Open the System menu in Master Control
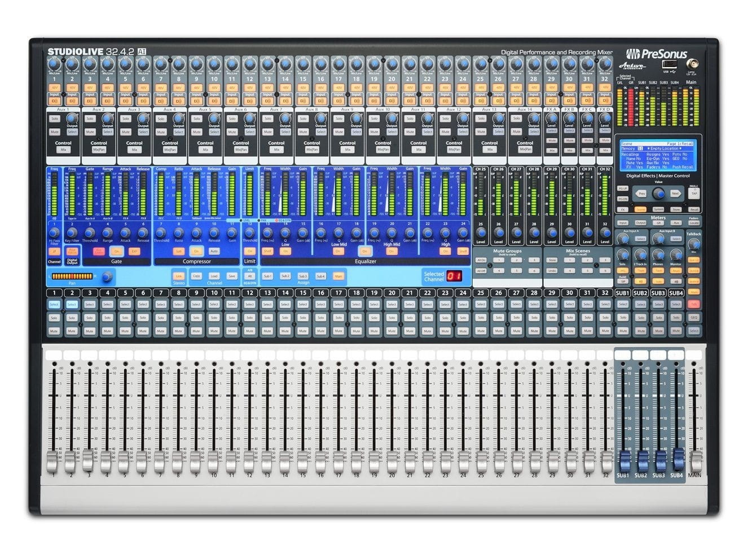Screen dimensions: 756x535 [x=658, y=209]
